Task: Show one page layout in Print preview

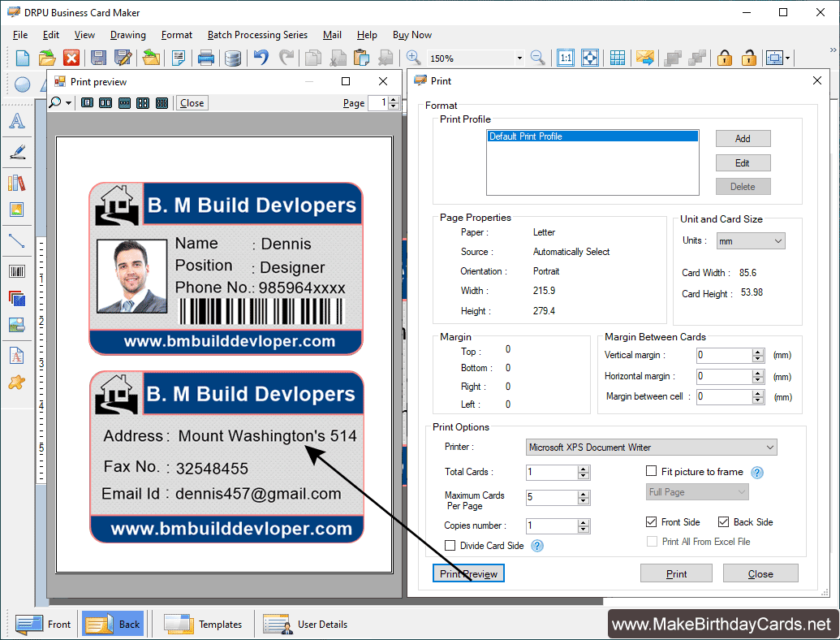Action: pyautogui.click(x=88, y=103)
